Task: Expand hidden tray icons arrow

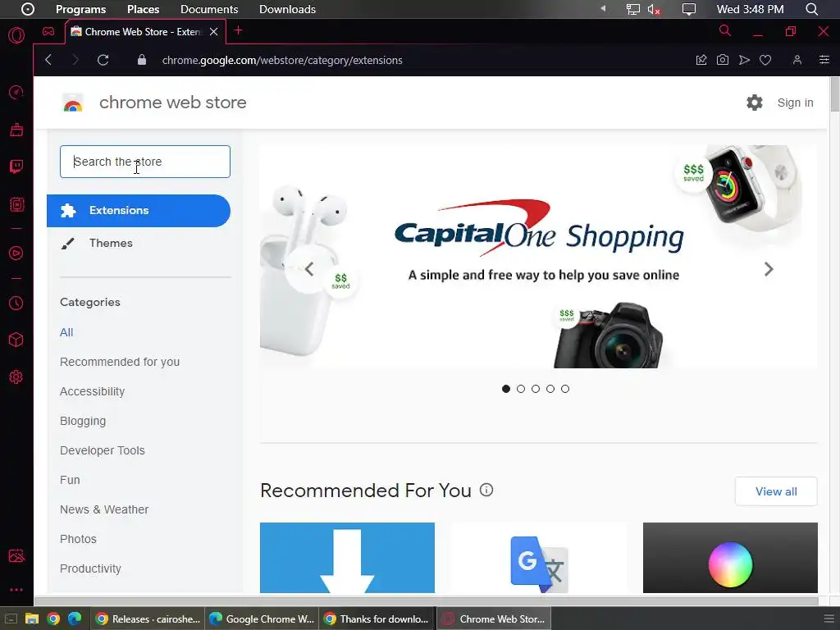Action: pos(603,9)
